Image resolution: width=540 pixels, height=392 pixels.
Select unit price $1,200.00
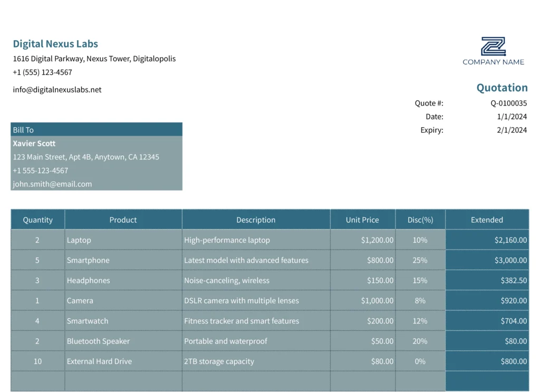click(x=363, y=240)
